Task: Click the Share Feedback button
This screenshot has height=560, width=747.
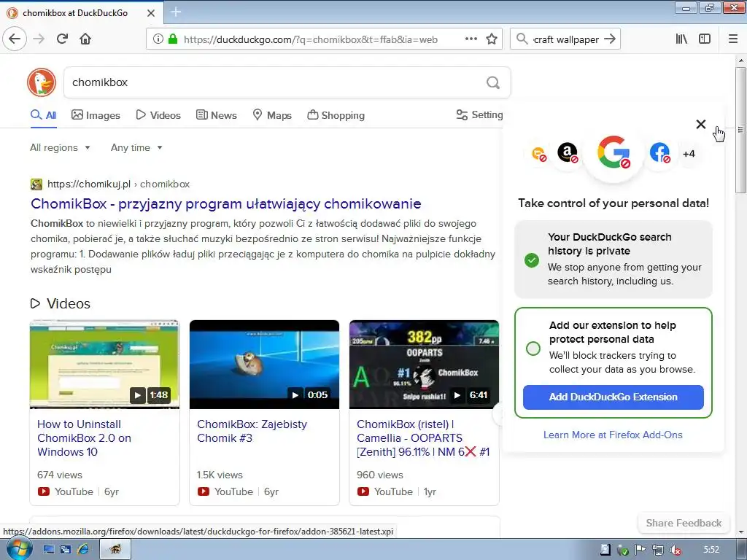Action: tap(684, 523)
